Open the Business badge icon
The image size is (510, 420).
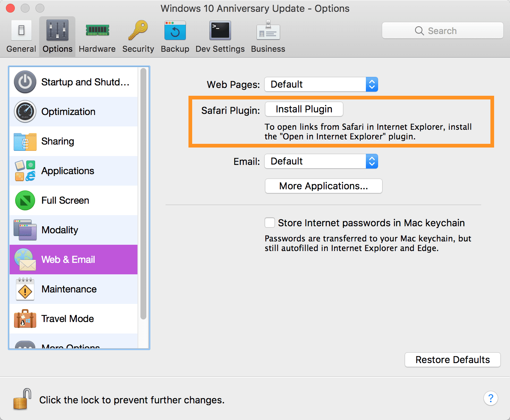[268, 30]
